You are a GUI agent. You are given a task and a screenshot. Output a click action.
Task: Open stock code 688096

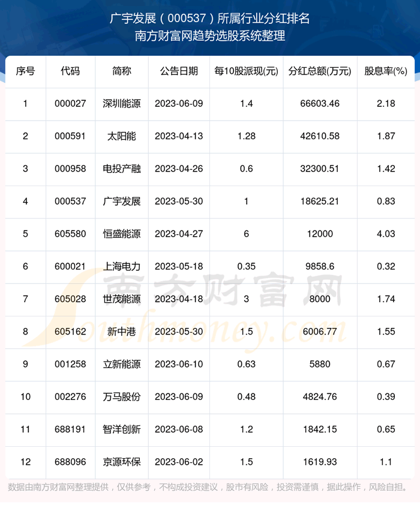70,462
